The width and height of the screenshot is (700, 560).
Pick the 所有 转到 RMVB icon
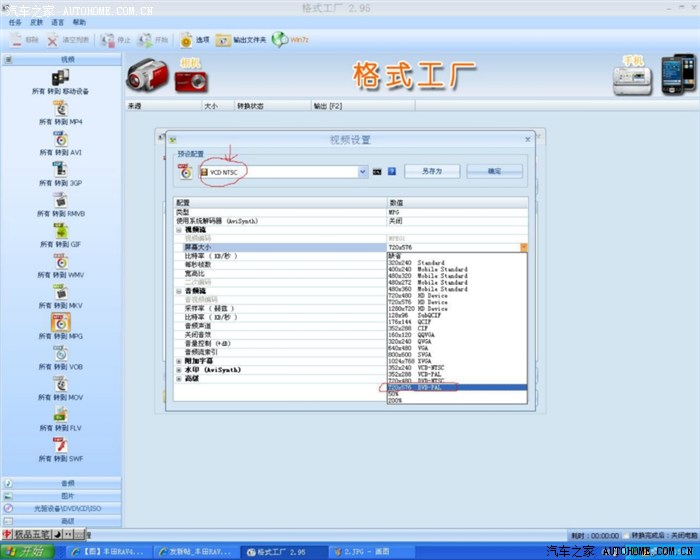pyautogui.click(x=60, y=200)
